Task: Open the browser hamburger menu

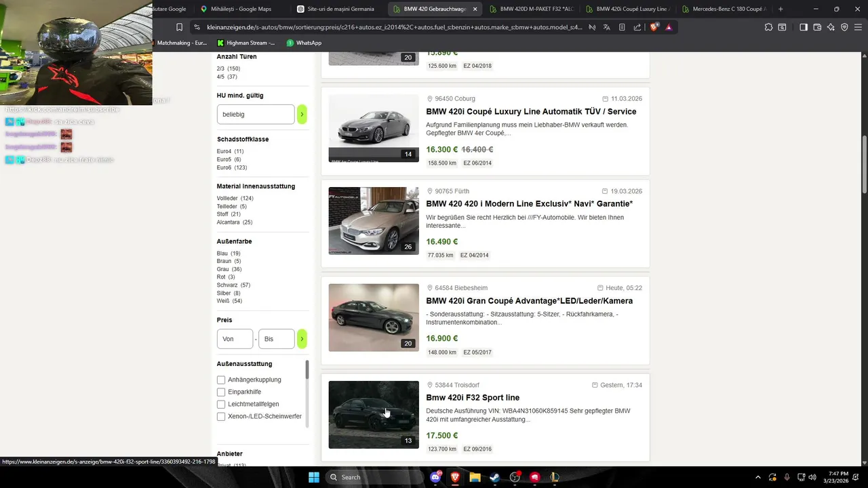Action: tap(858, 27)
